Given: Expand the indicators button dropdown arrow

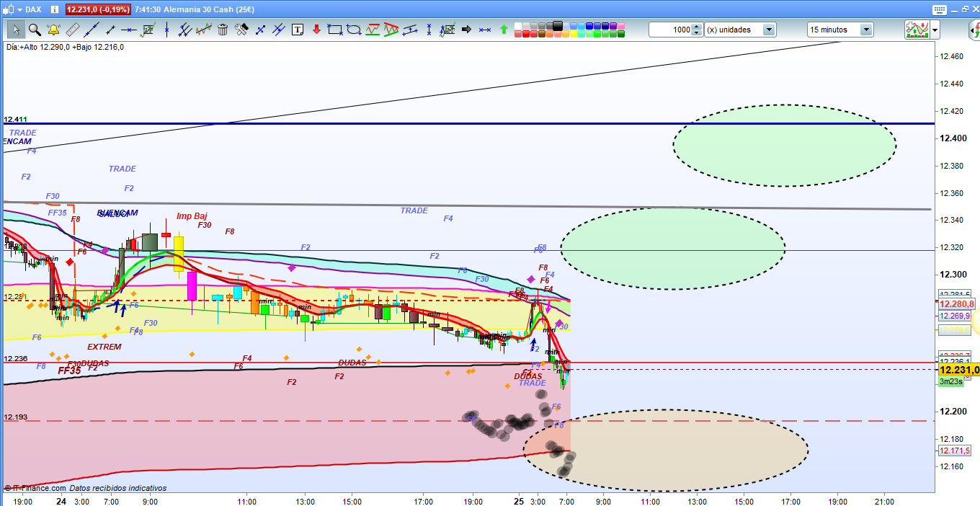Looking at the screenshot, I should click(935, 30).
